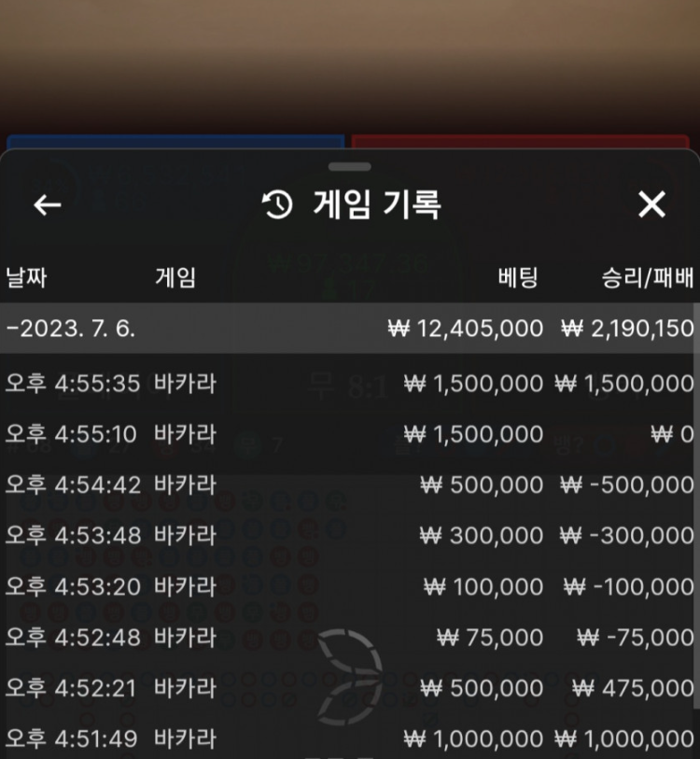Image resolution: width=700 pixels, height=759 pixels.
Task: Collapse the 2023. 7. 6. date group
Action: pos(70,329)
